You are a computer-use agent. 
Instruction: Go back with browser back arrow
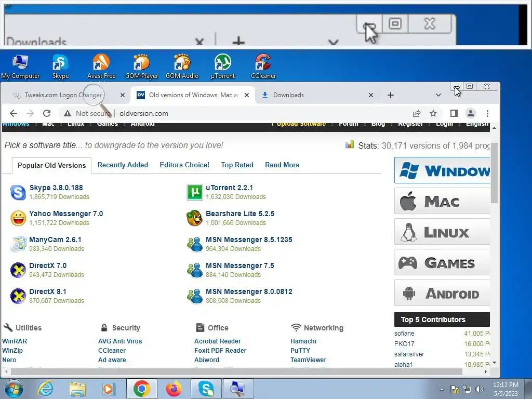[13, 113]
